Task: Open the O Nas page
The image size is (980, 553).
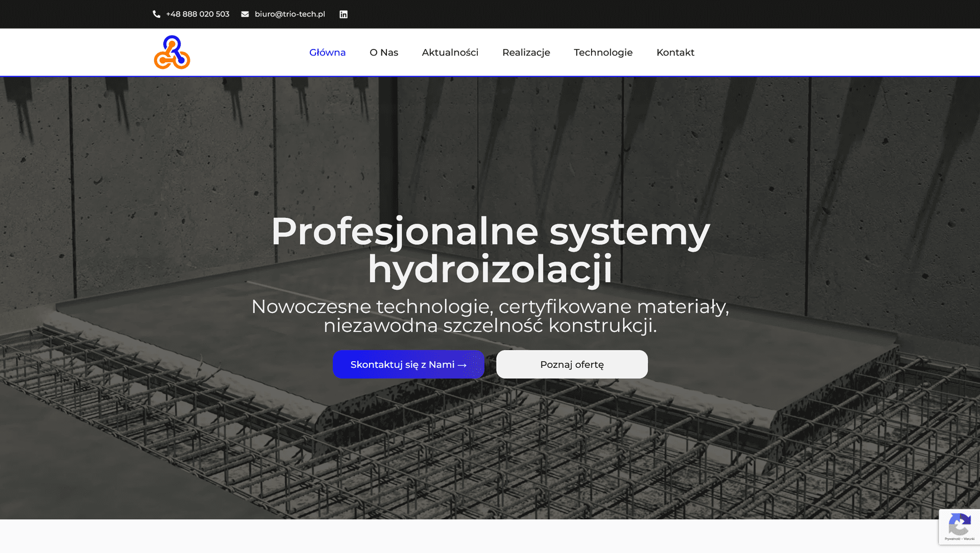Action: coord(383,53)
